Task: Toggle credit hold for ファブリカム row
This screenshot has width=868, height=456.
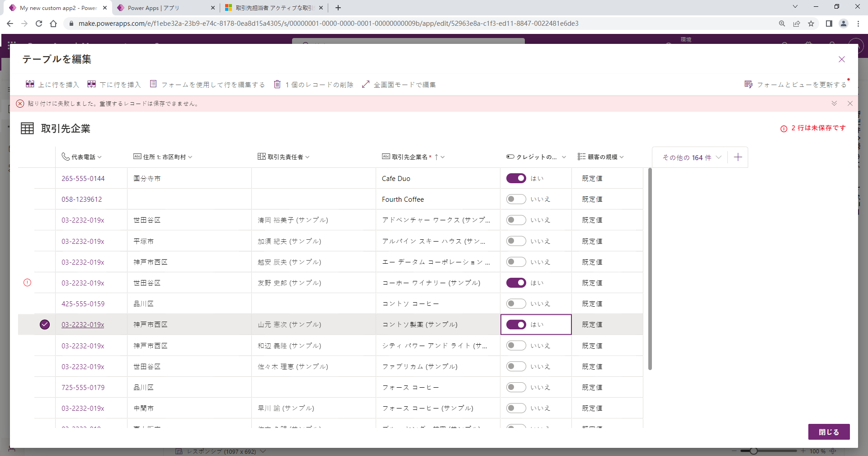Action: [x=516, y=366]
